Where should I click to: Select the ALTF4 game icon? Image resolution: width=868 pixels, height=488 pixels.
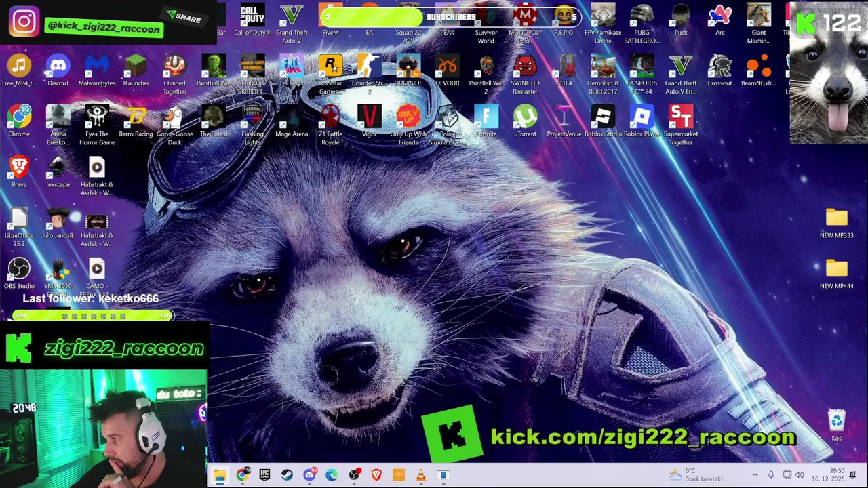(x=564, y=70)
